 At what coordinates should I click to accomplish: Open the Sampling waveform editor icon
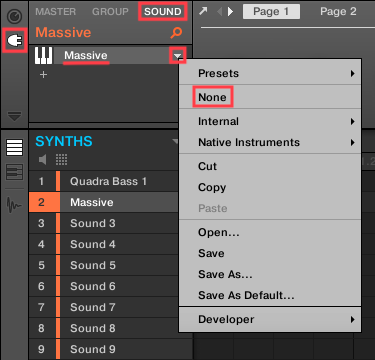click(14, 204)
